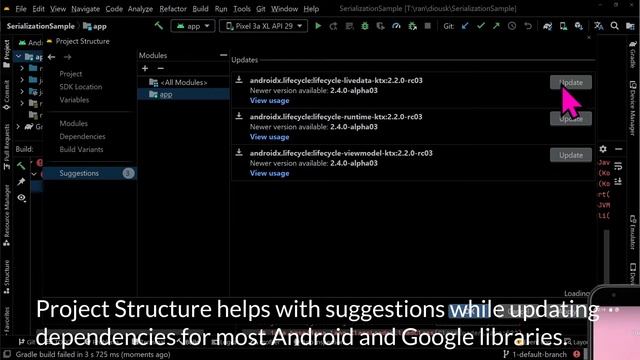
Task: Click the Debug app bug icon
Action: tap(364, 26)
